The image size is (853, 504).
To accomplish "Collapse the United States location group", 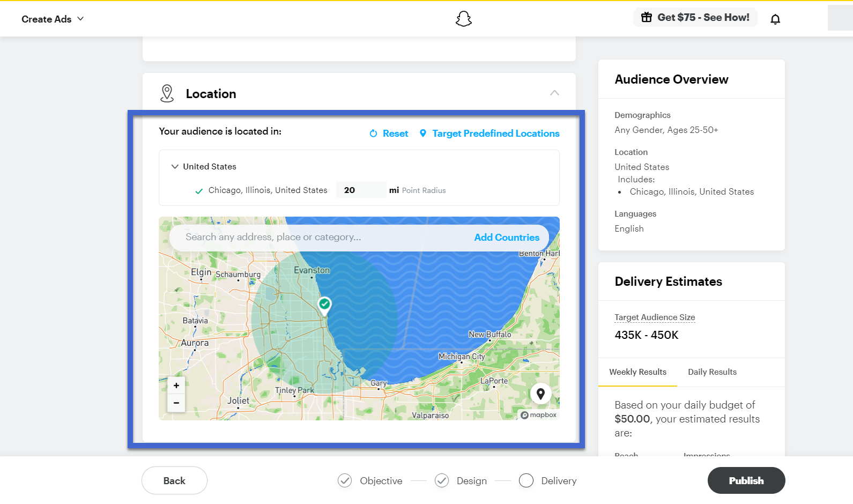I will tap(175, 167).
